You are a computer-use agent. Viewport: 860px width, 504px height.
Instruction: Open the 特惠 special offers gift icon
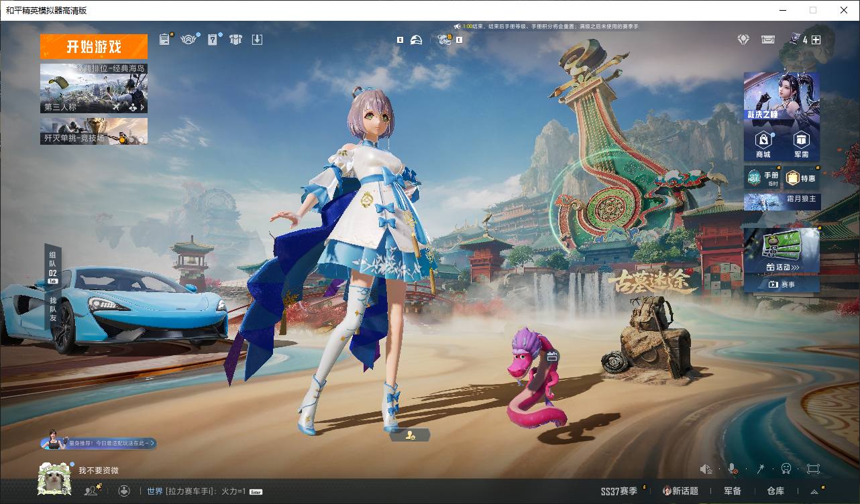[801, 178]
